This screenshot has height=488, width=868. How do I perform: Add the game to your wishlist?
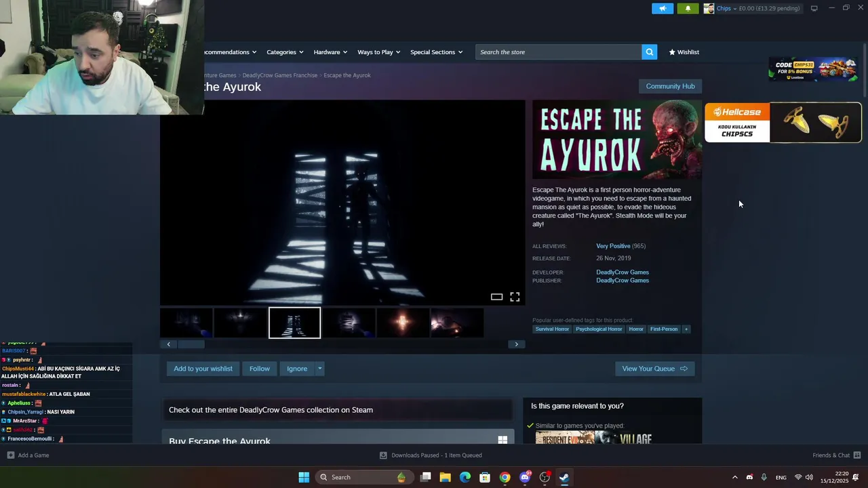pyautogui.click(x=203, y=369)
